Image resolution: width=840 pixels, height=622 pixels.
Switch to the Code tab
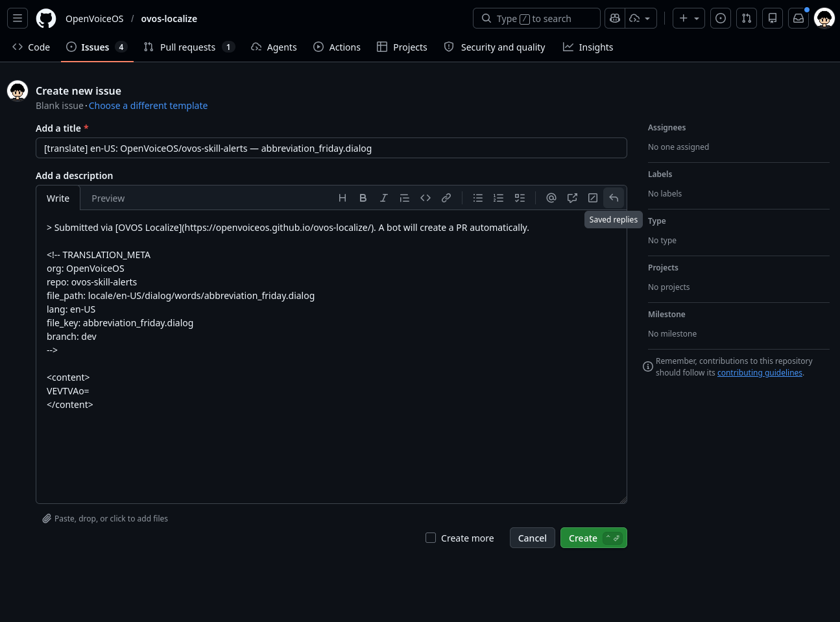pos(31,47)
